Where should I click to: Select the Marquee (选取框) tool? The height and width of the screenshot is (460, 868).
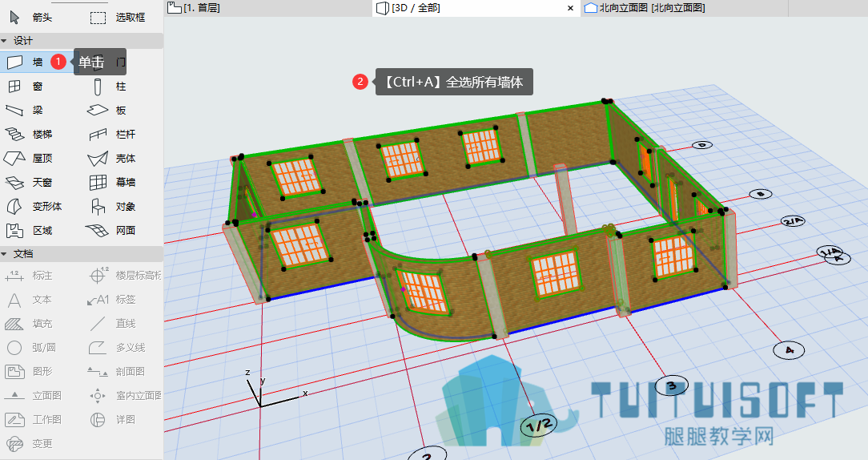118,17
